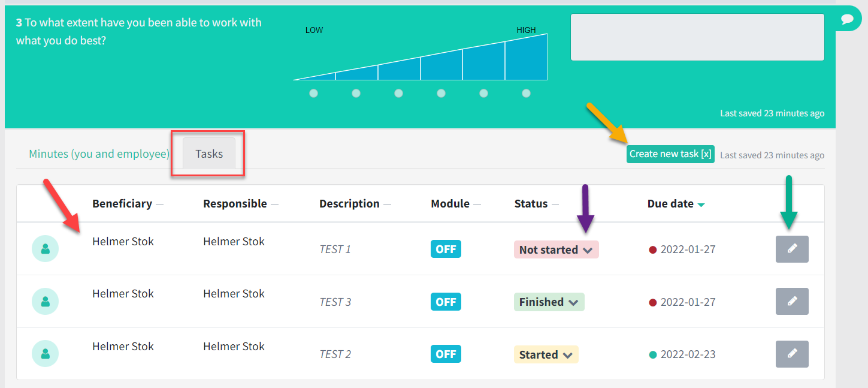This screenshot has height=388, width=868.
Task: Expand the Not started status dropdown
Action: 556,249
